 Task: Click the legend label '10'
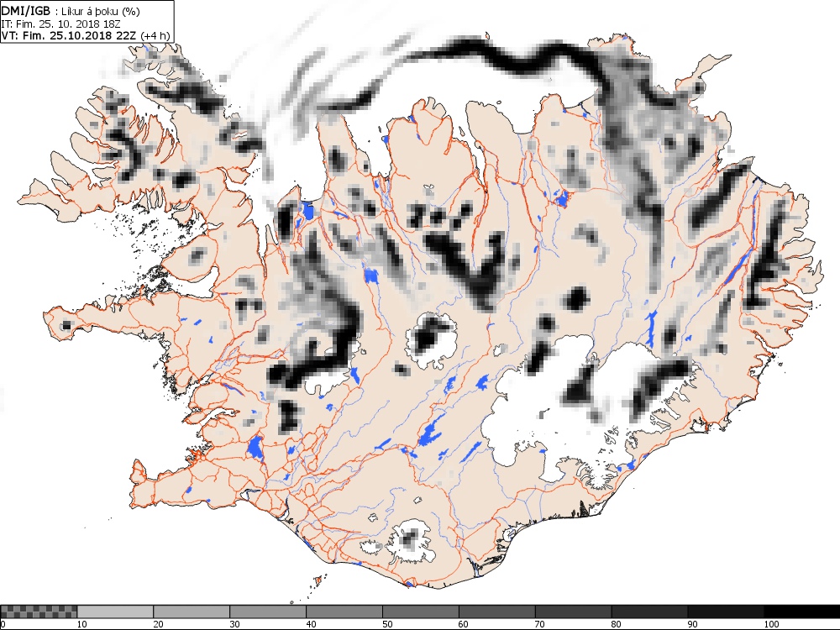[x=81, y=624]
